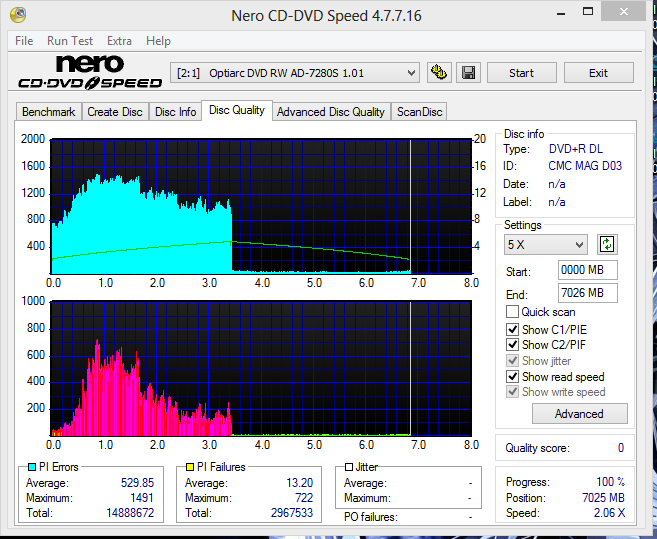Image resolution: width=657 pixels, height=539 pixels.
Task: Open the Optiarc drive selection dropdown
Action: click(x=295, y=73)
